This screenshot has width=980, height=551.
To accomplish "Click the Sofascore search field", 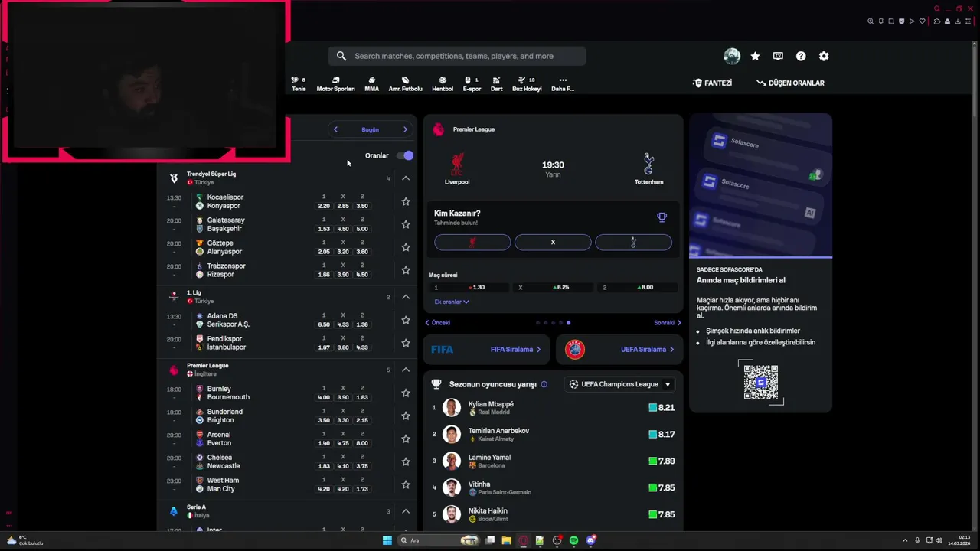I will (457, 56).
